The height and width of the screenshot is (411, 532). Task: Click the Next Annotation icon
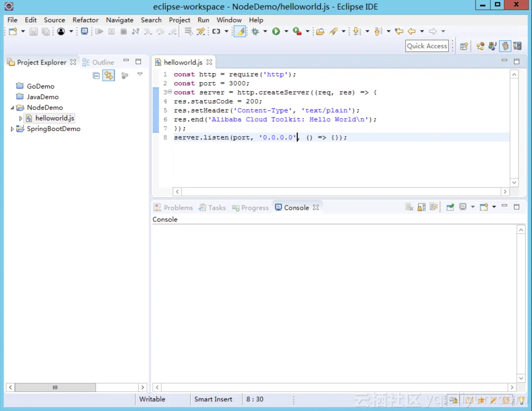point(357,32)
